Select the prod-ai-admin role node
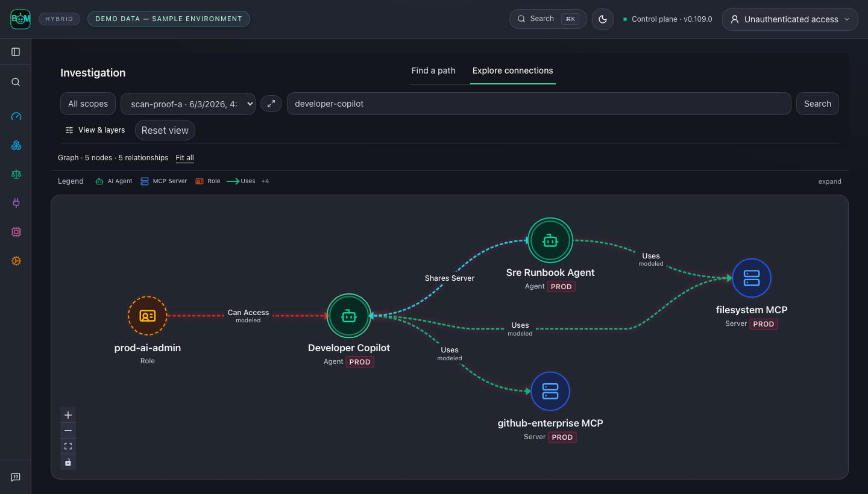Screen dimensions: 868x494 point(148,316)
